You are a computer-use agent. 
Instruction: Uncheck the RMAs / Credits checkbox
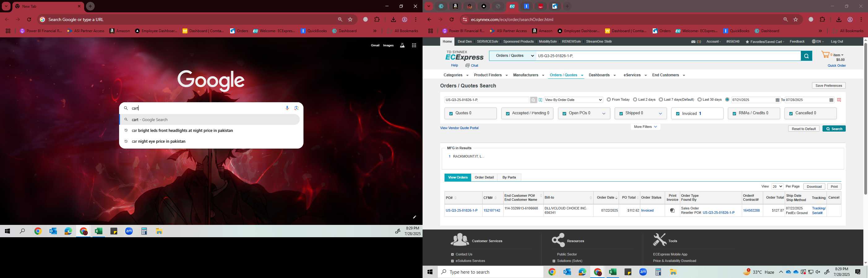(734, 114)
